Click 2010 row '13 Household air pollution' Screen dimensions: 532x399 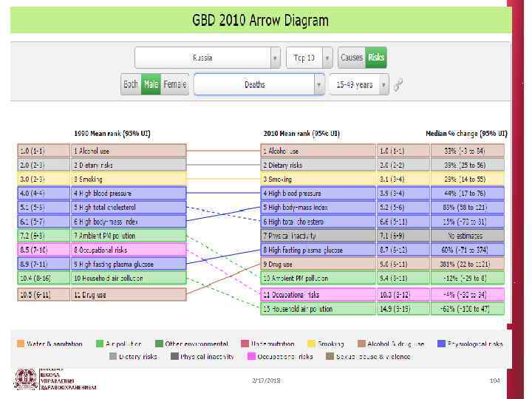pos(318,309)
